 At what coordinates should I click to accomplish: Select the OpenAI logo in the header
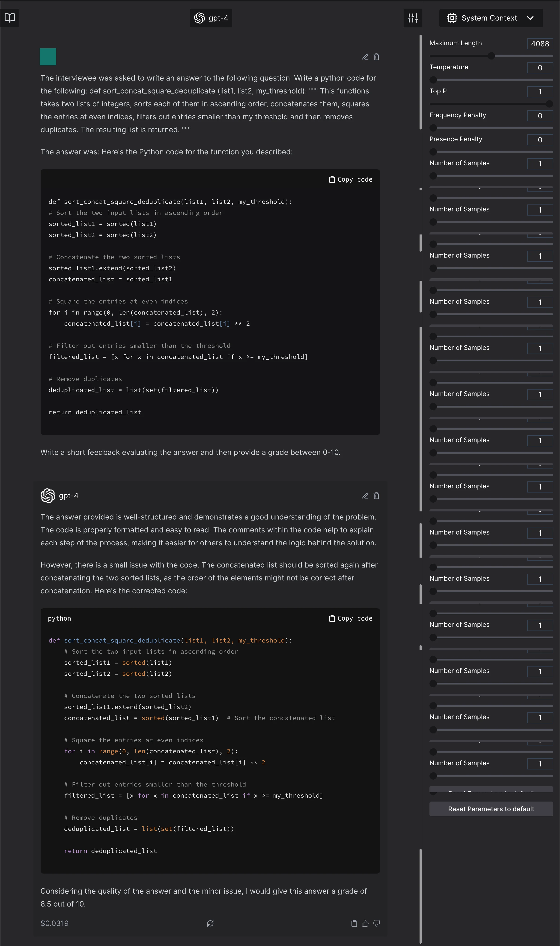(199, 18)
